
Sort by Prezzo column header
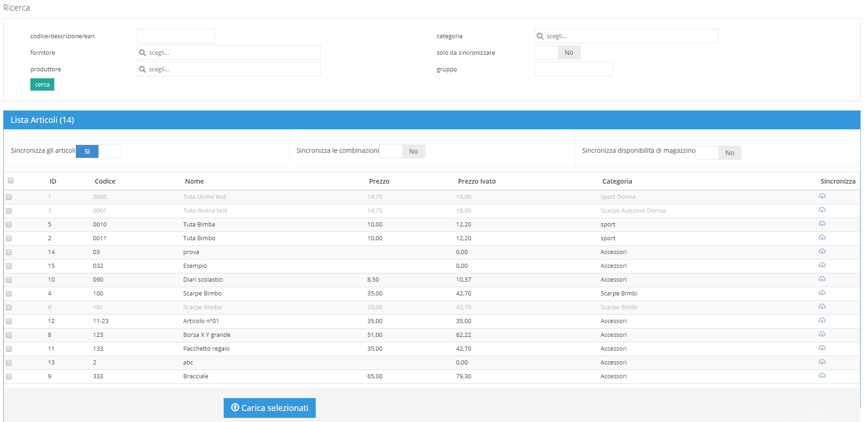click(x=379, y=181)
